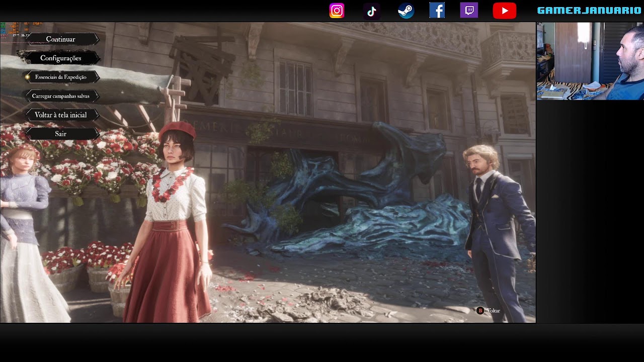Choose Voltar à tela inicial

tap(61, 115)
